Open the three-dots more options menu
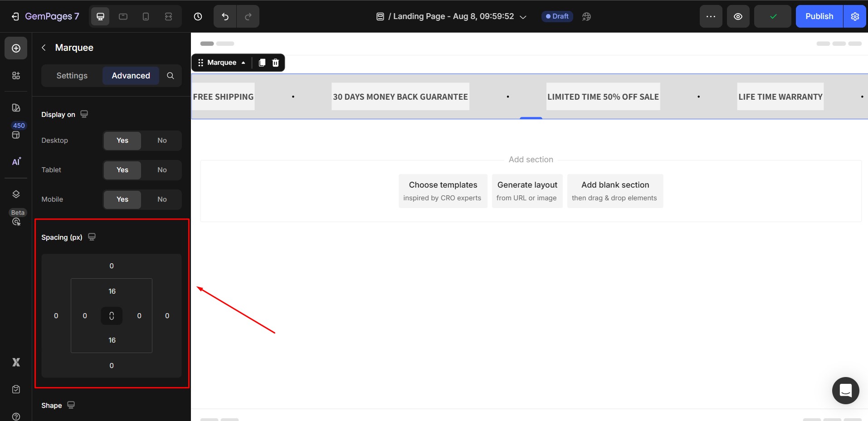This screenshot has height=421, width=868. click(x=711, y=17)
